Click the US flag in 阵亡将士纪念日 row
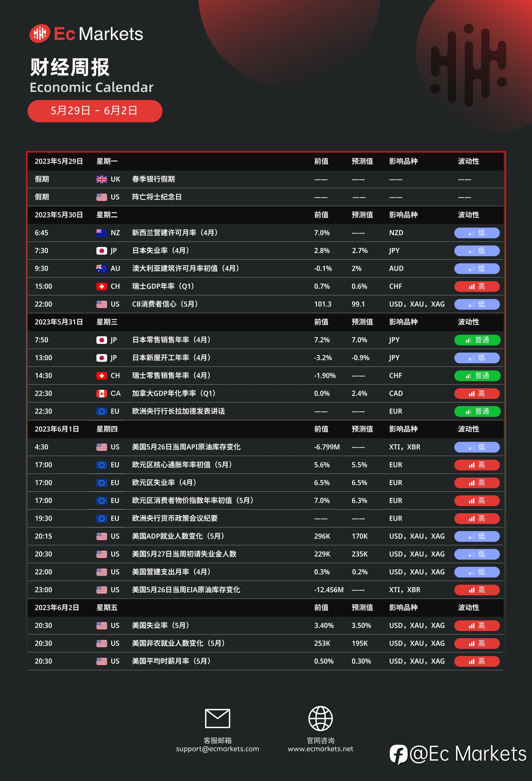532x781 pixels. [101, 197]
